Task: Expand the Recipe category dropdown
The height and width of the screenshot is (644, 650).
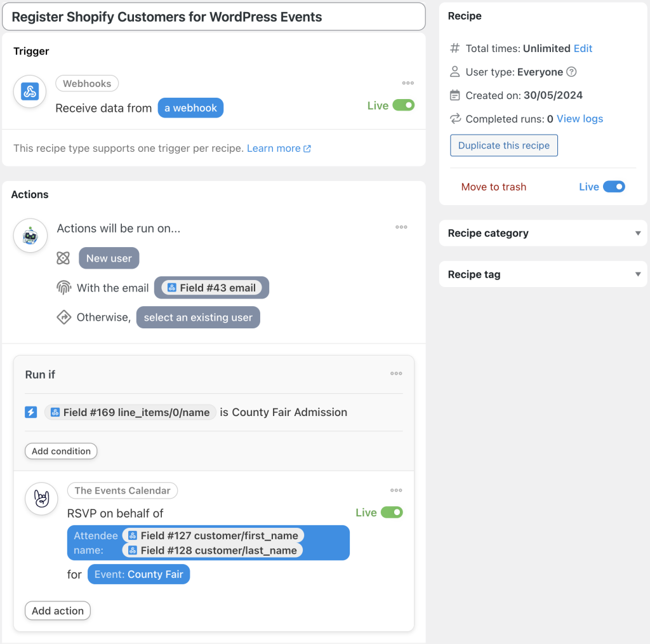Action: point(638,233)
